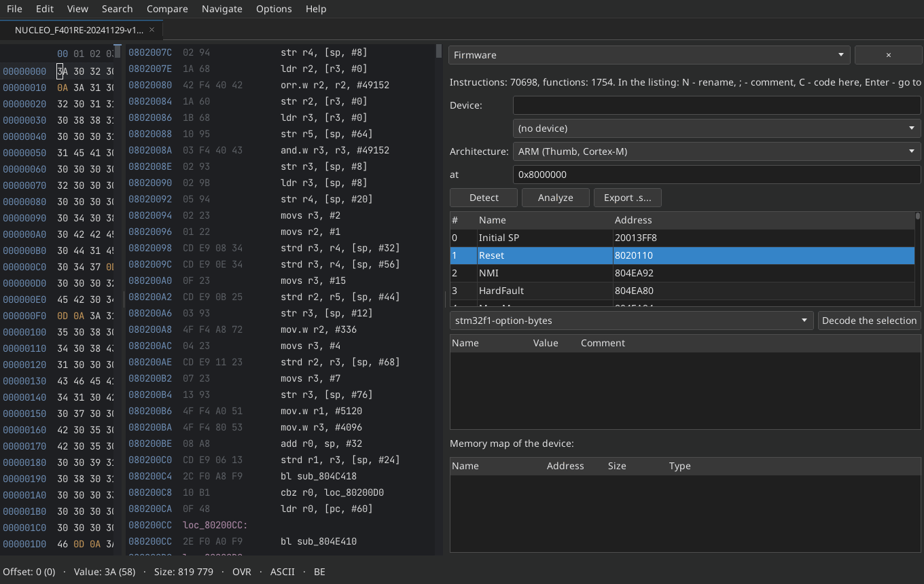Open the Edit menu

pos(45,9)
